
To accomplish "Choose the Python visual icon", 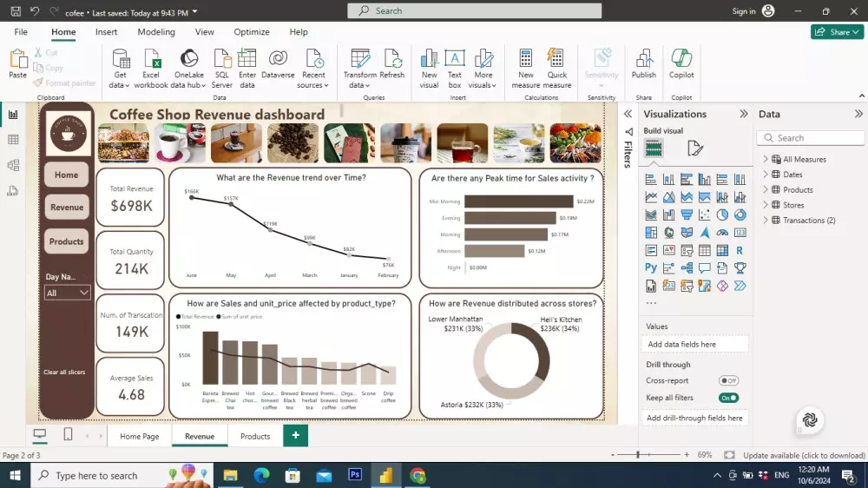I will point(651,268).
